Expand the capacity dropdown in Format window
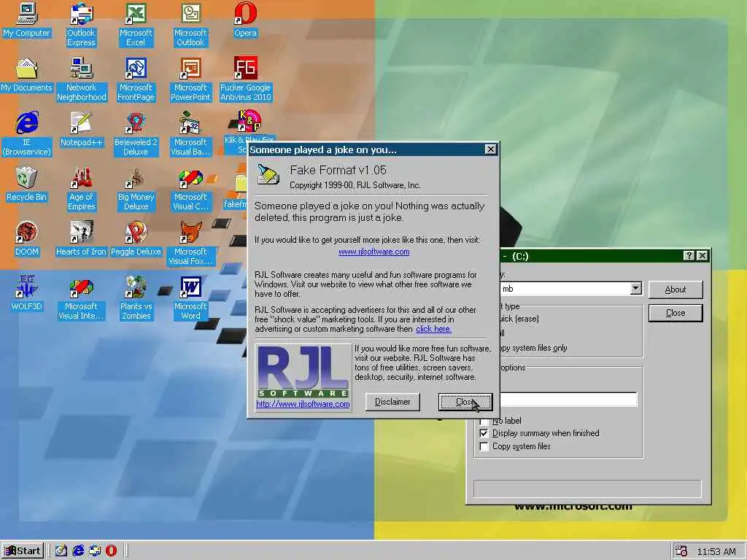Screen dimensions: 747x560 tap(635, 289)
